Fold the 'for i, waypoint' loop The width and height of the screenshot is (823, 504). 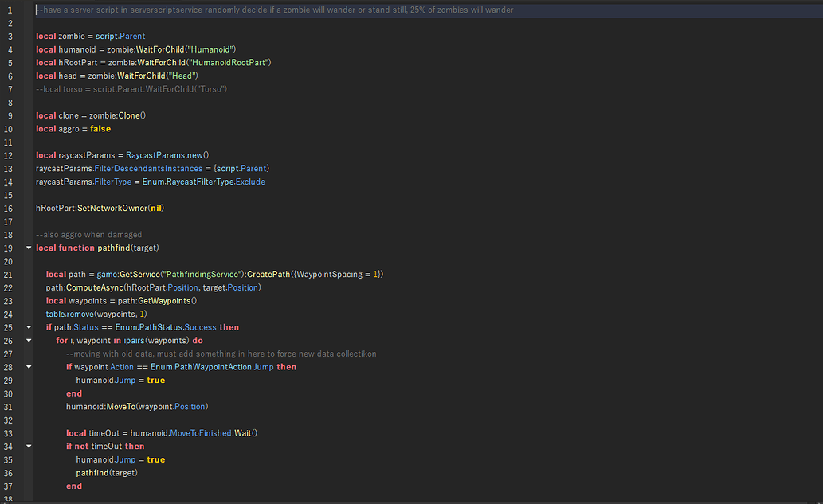pos(29,341)
